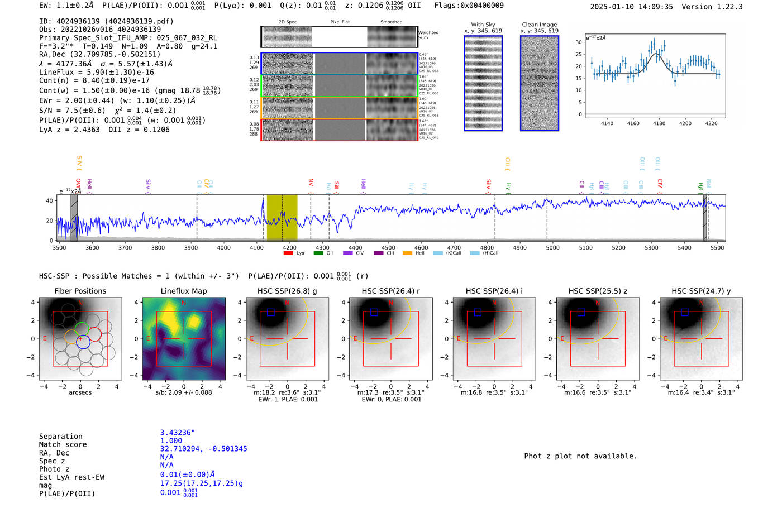Open the HSC SSP(24.7) y image
Screen dimensions: 782x532
(701, 339)
